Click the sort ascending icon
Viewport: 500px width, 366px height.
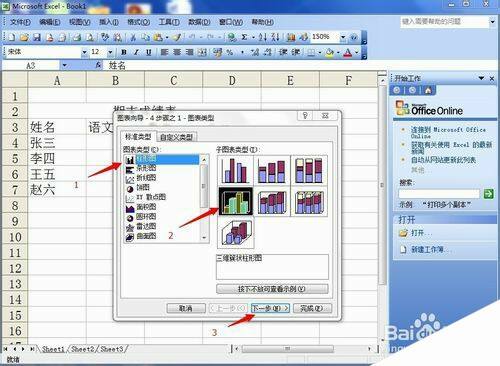click(x=262, y=37)
